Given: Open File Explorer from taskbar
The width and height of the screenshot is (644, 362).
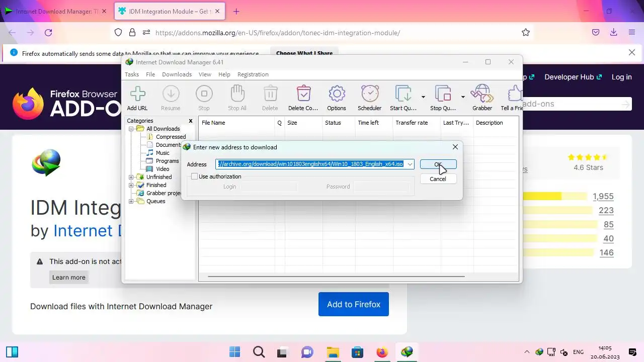Looking at the screenshot, I should (x=333, y=352).
